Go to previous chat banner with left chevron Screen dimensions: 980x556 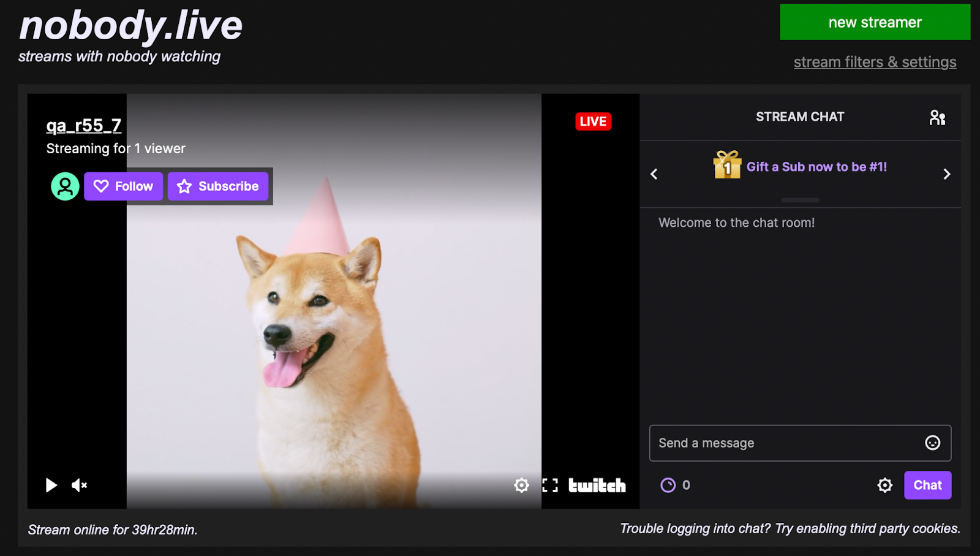click(x=654, y=174)
